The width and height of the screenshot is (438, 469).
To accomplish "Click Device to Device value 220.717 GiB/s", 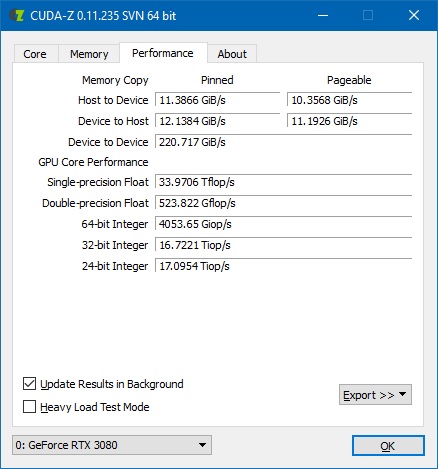I will [x=283, y=142].
